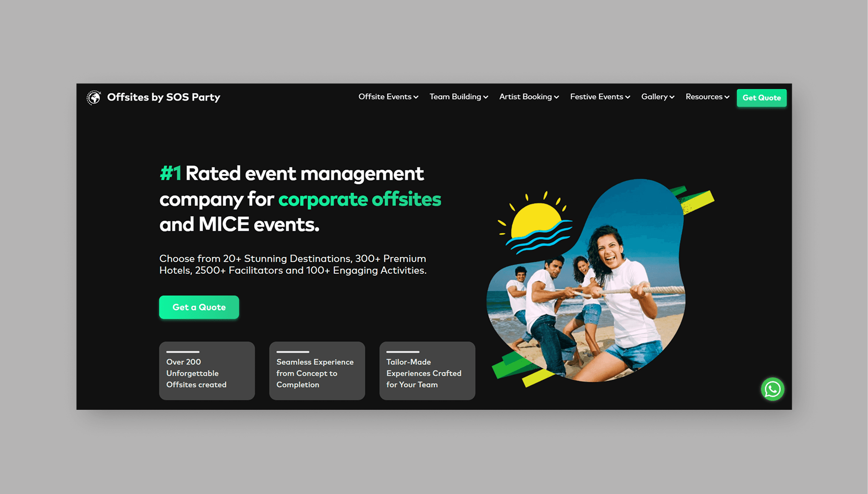
Task: Click Offsites by SOS Party brand name
Action: (x=164, y=97)
